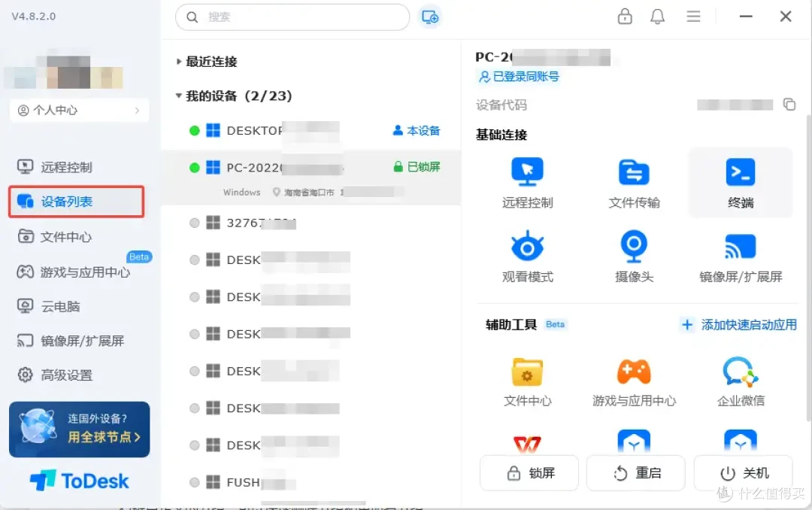Select the offline FUSH device
This screenshot has width=812, height=510.
click(311, 482)
